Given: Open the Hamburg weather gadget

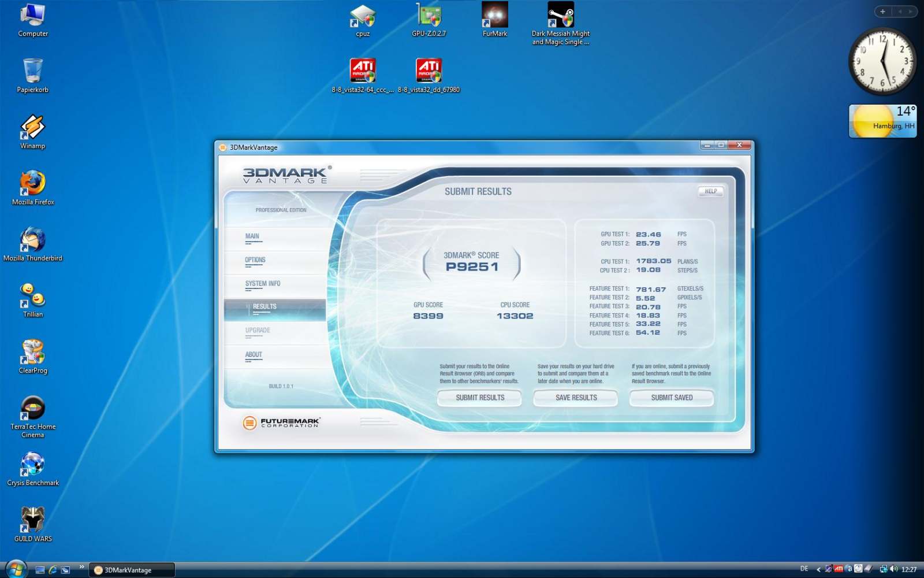Looking at the screenshot, I should click(x=882, y=121).
